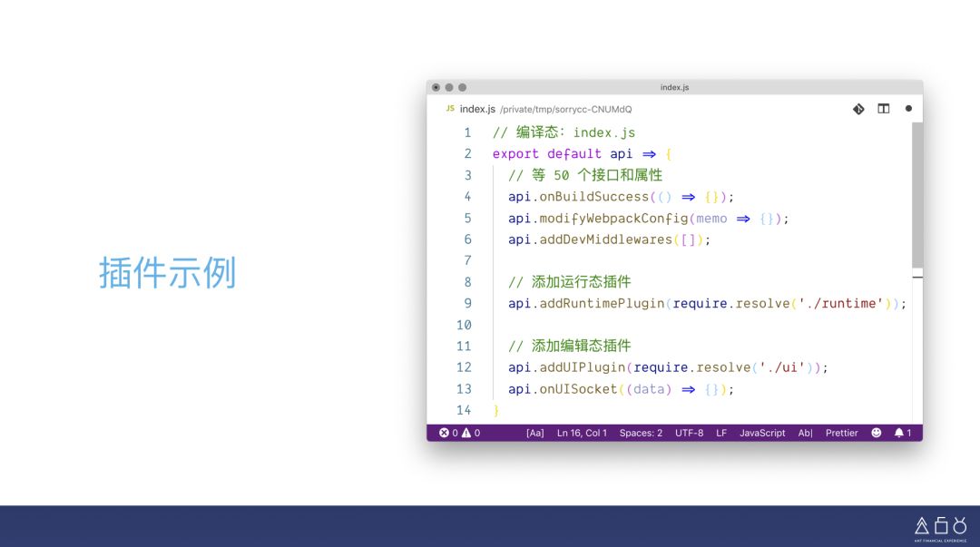
Task: Switch to the index.js editor tab
Action: tap(476, 108)
